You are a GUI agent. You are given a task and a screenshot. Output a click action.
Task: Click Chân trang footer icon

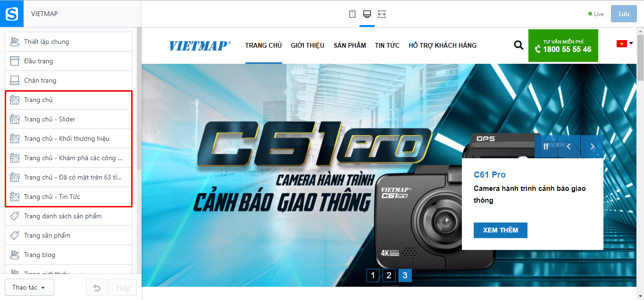pyautogui.click(x=15, y=80)
